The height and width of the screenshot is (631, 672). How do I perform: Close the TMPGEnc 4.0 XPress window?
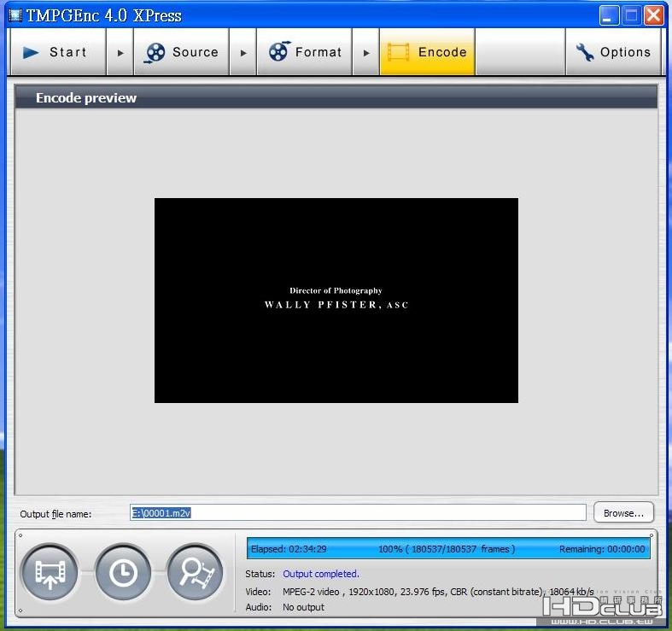point(653,16)
